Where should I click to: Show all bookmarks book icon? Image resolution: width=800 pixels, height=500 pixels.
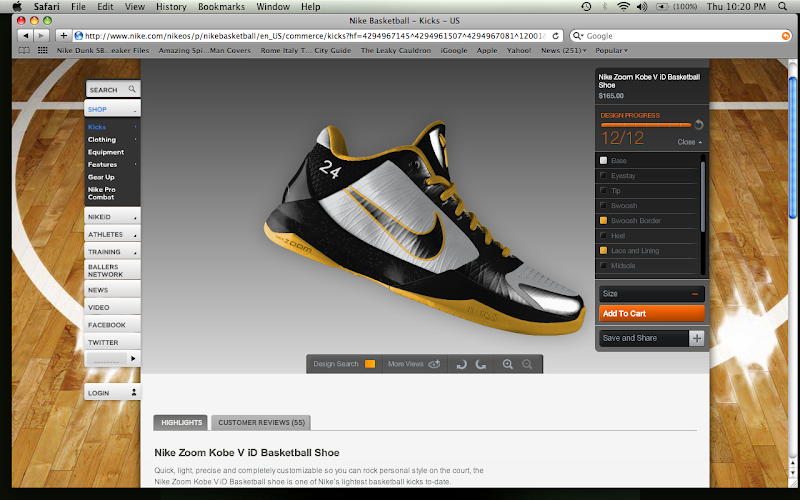24,51
